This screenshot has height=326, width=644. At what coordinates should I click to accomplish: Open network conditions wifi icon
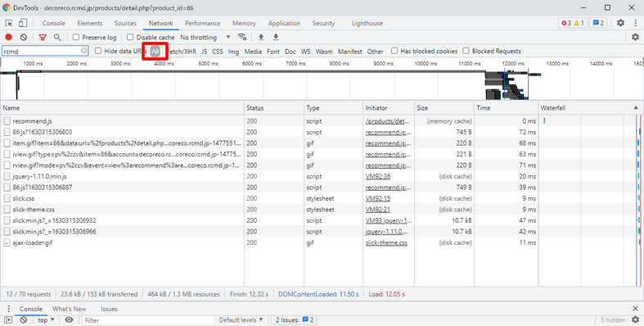[x=242, y=37]
